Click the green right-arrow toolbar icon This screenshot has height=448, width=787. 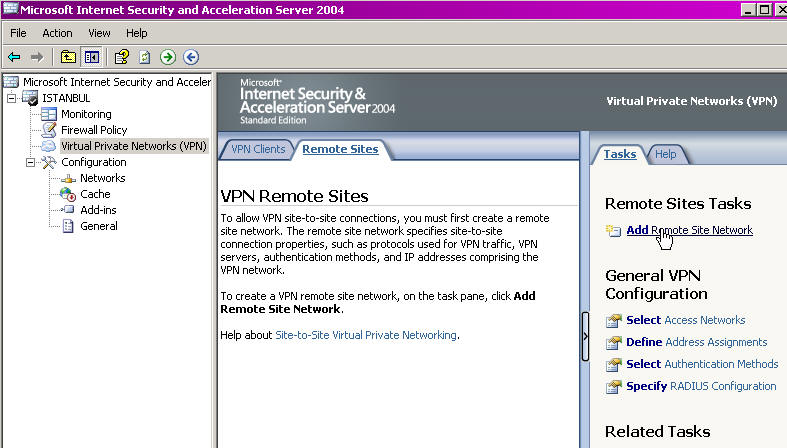[x=168, y=57]
